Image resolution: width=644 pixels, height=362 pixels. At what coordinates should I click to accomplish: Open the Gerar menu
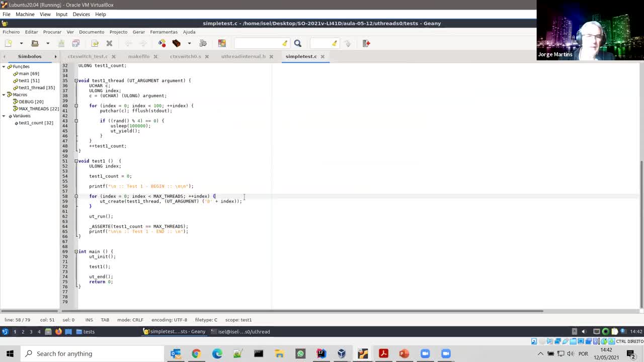[139, 32]
